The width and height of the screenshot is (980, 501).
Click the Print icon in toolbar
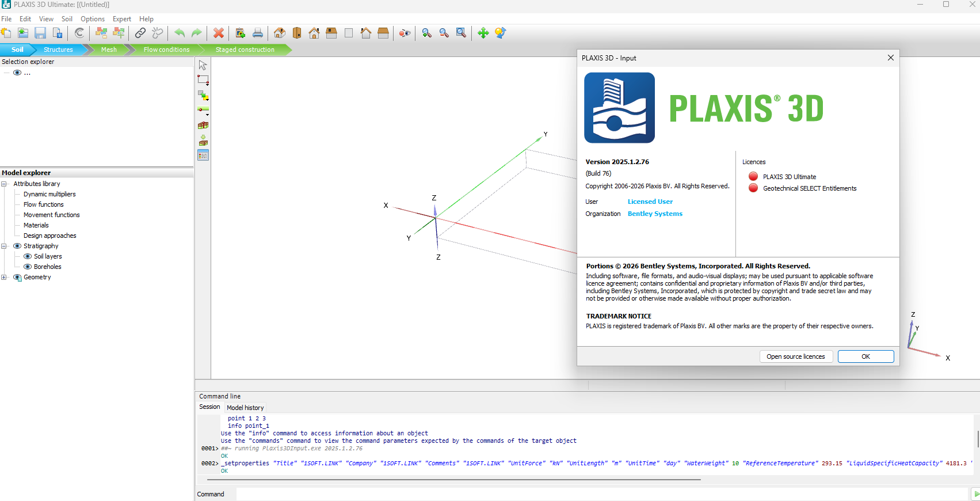pos(258,33)
